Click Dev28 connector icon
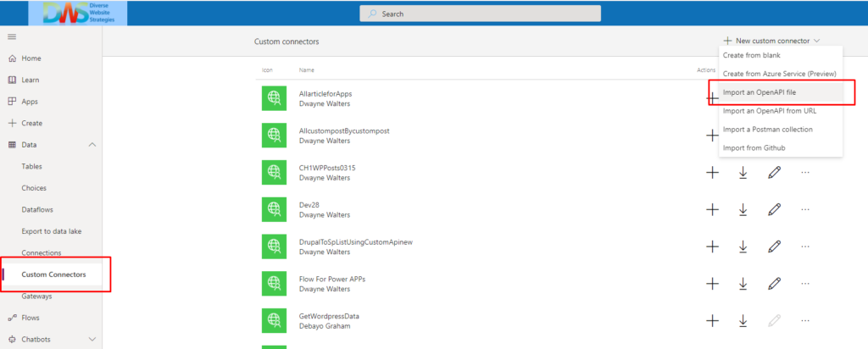Viewport: 868px width, 349px height. (274, 209)
